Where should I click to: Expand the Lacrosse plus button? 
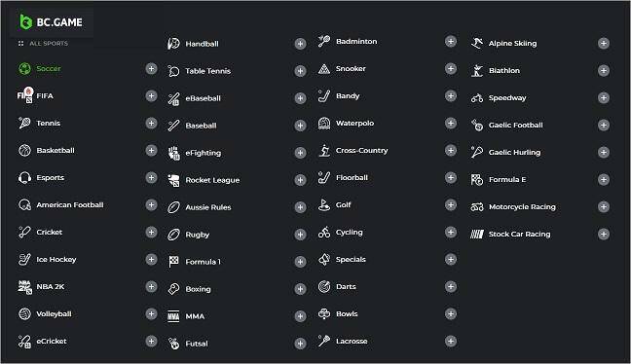tap(451, 341)
